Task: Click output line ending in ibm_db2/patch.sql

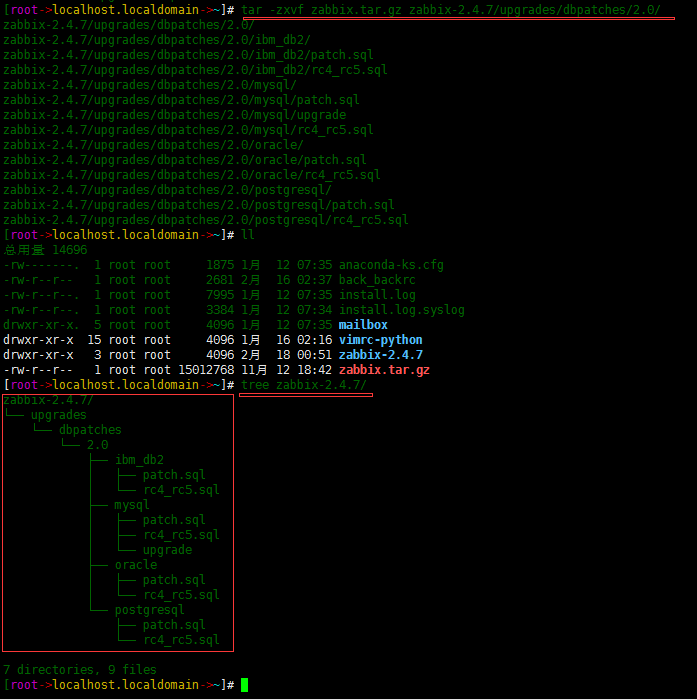Action: [188, 55]
